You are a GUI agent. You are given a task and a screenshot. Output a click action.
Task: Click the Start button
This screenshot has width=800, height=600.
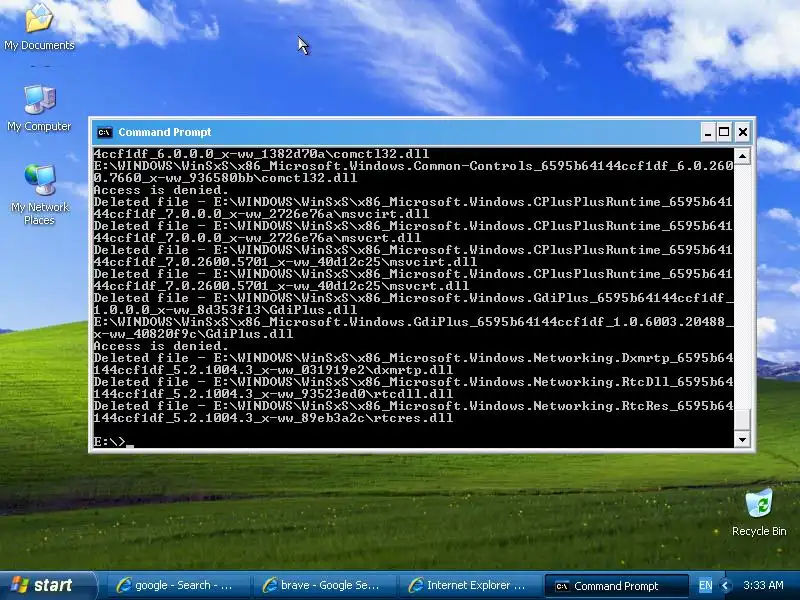47,585
